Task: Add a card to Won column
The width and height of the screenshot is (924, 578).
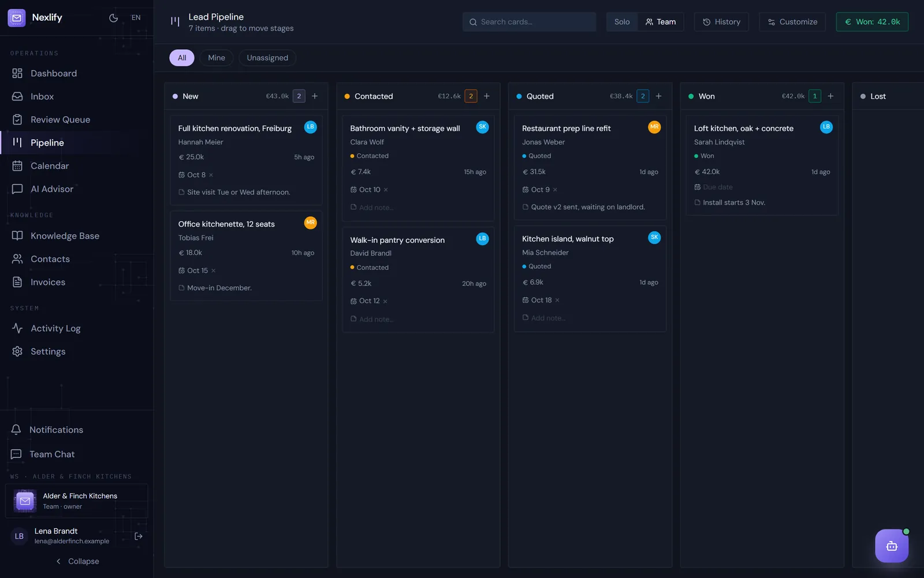Action: (x=830, y=96)
